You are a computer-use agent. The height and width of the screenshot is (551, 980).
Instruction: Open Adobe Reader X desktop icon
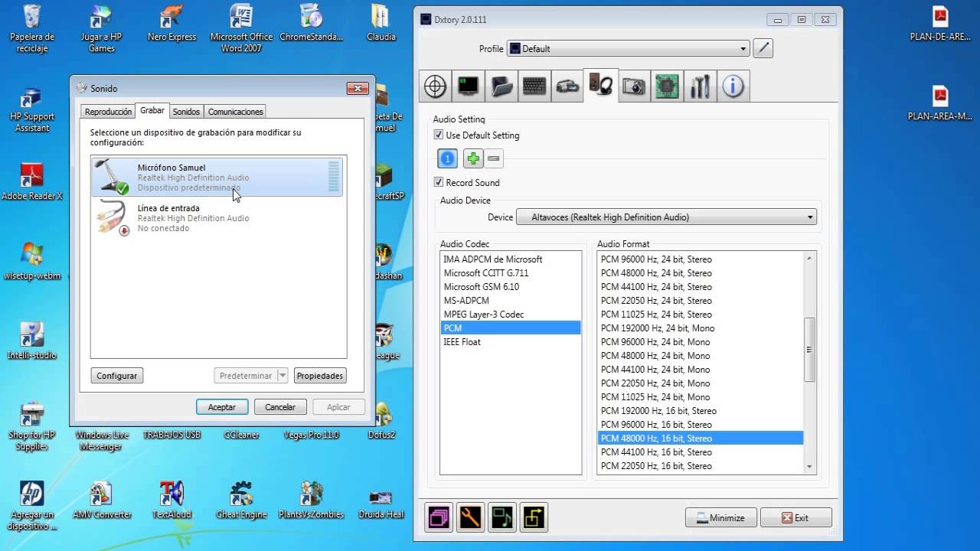pos(31,182)
